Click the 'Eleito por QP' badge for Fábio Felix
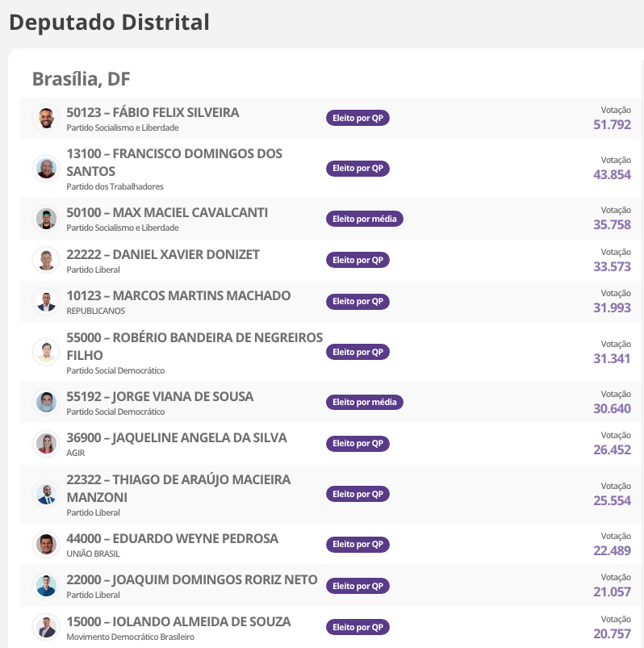Image resolution: width=644 pixels, height=648 pixels. click(358, 119)
